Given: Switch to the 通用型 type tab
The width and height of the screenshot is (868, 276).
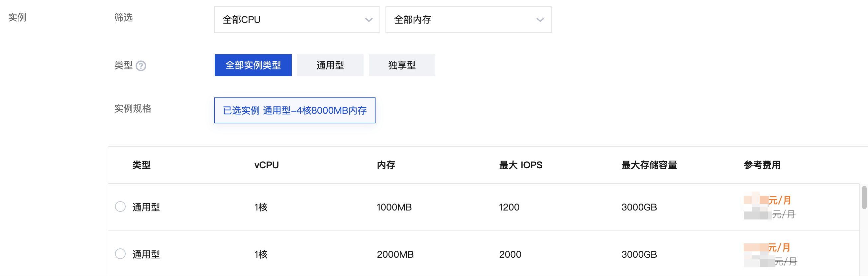Looking at the screenshot, I should coord(330,65).
